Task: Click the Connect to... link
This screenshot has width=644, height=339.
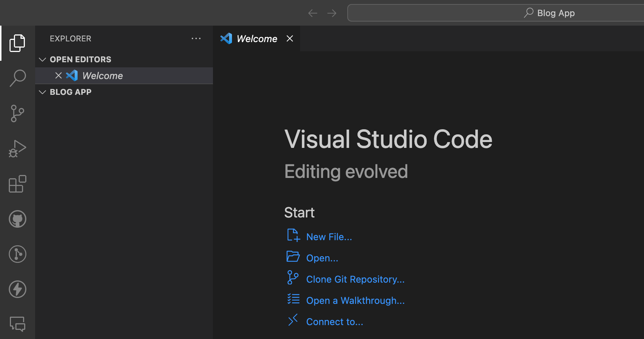Action: (x=335, y=322)
